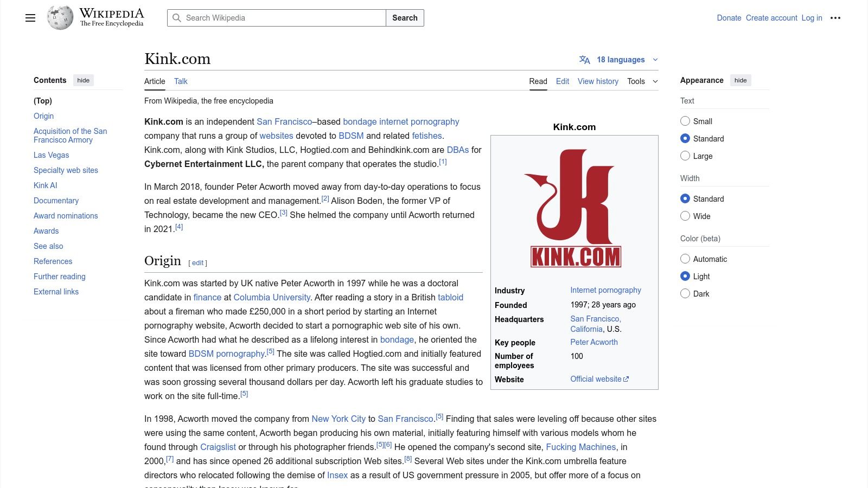Open the bondage internet pornography link
The width and height of the screenshot is (868, 488).
pyautogui.click(x=401, y=122)
